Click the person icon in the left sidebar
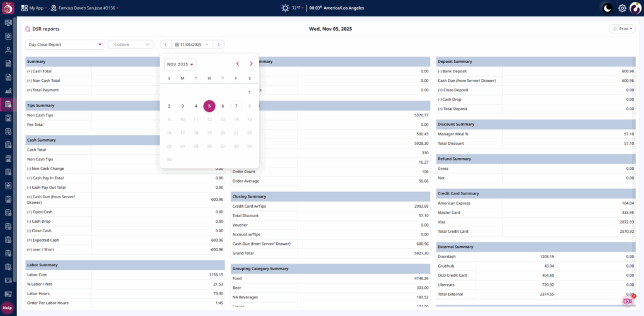This screenshot has height=316, width=644. click(x=8, y=50)
